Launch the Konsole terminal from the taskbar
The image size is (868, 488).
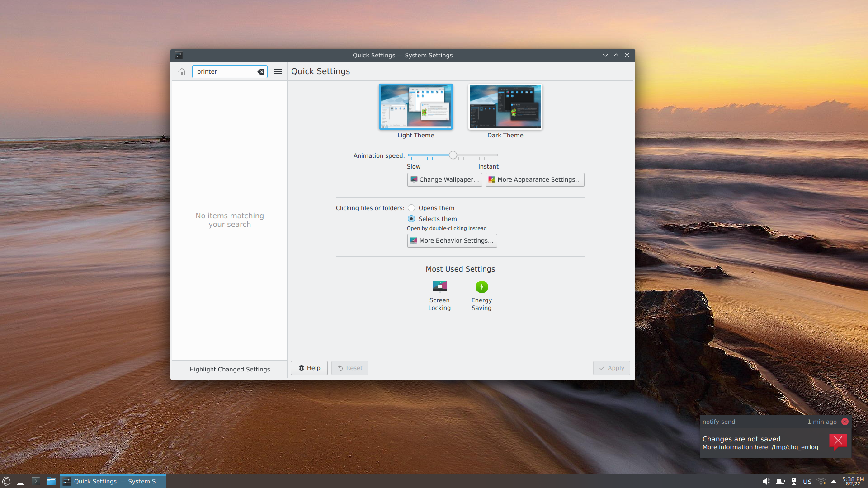(36, 481)
